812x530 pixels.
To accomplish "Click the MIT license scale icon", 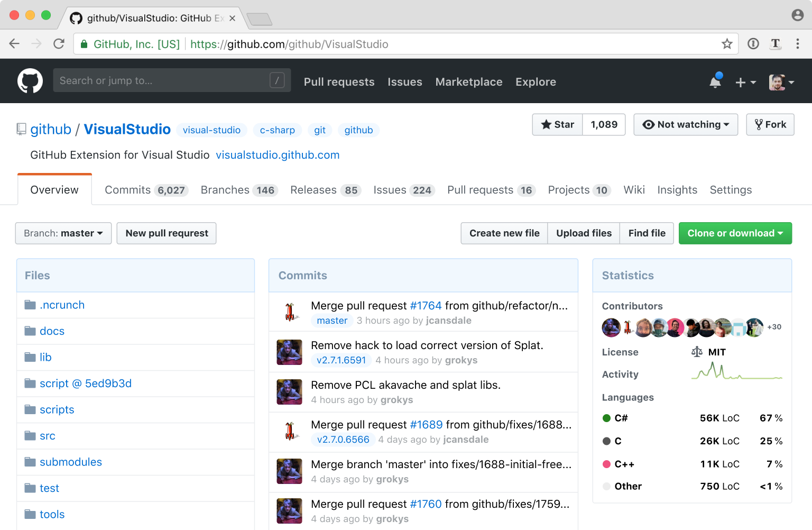I will [x=697, y=352].
